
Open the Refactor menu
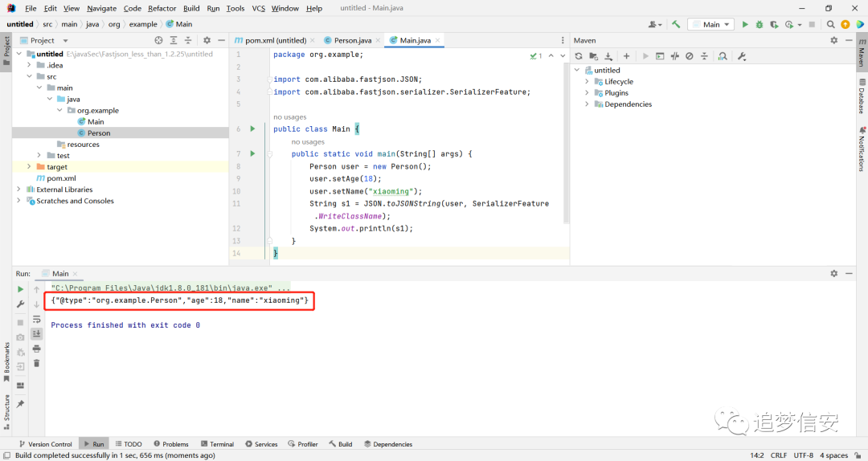(162, 8)
